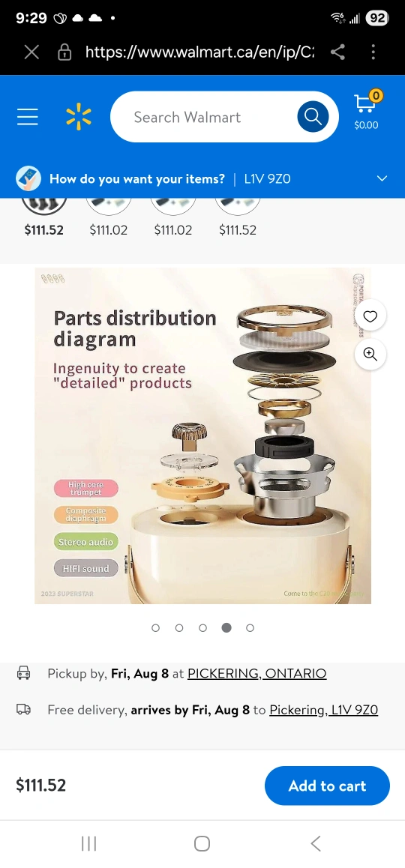Open the PICKERING, ONTARIO pickup link
Viewport: 405px width, 868px height.
tap(257, 674)
